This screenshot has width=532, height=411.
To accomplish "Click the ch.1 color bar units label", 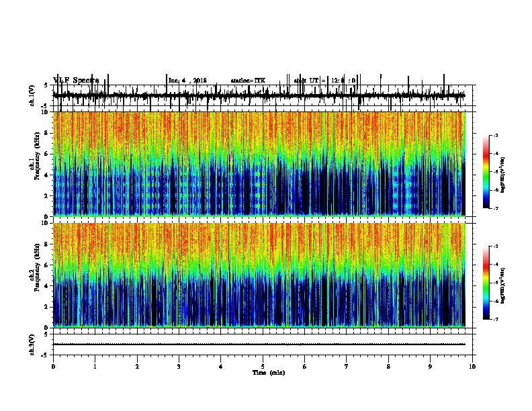I will coord(503,175).
